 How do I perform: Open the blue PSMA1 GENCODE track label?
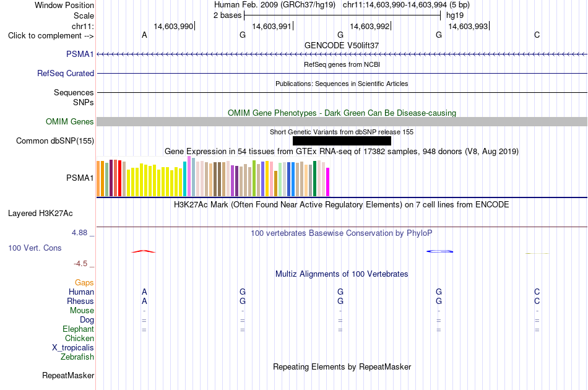pos(80,54)
